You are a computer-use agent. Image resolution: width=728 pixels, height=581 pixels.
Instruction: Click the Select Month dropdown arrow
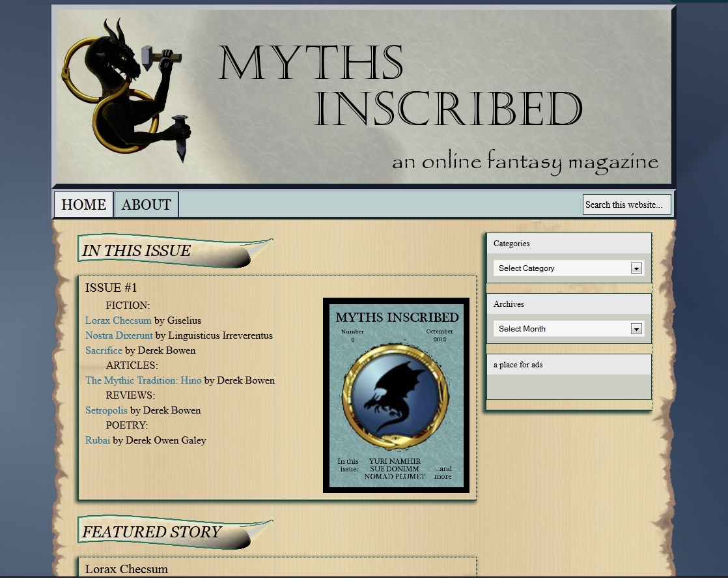(x=636, y=329)
